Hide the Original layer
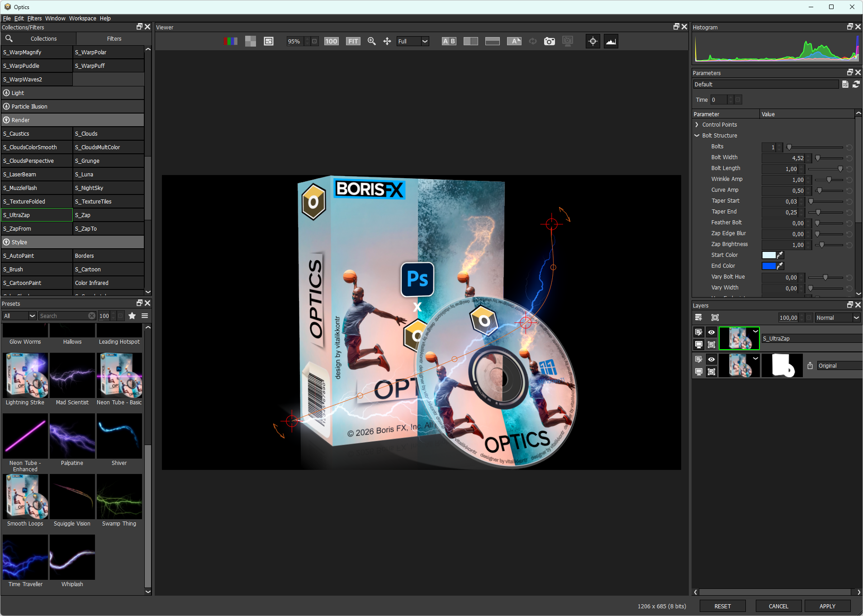The image size is (863, 616). [x=711, y=359]
